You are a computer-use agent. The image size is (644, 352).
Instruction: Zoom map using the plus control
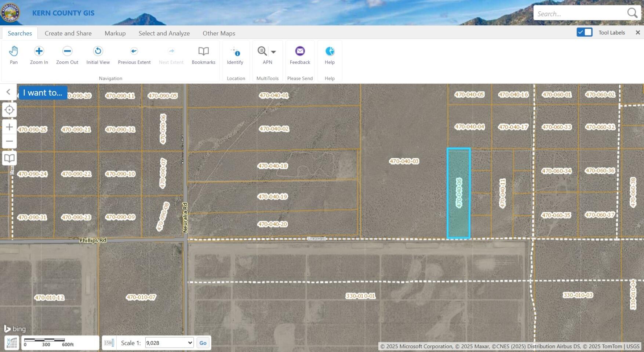[x=9, y=127]
